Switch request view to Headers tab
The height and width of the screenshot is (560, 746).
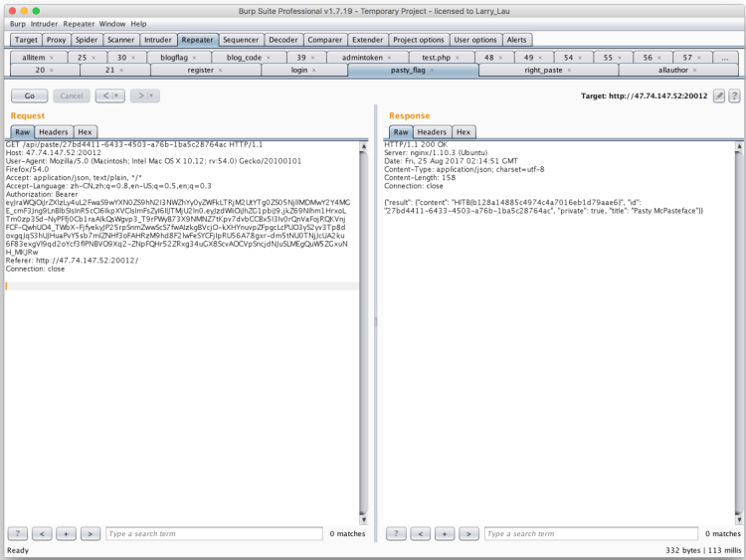pos(54,131)
